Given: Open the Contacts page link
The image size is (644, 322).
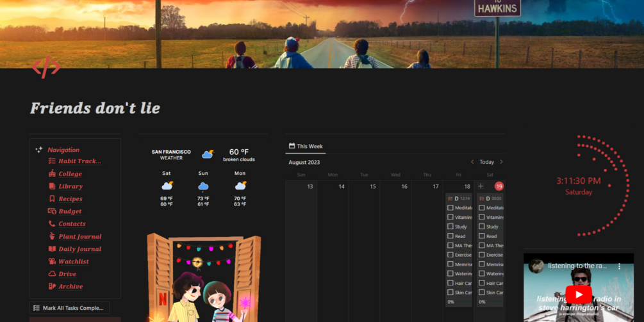Looking at the screenshot, I should point(72,224).
